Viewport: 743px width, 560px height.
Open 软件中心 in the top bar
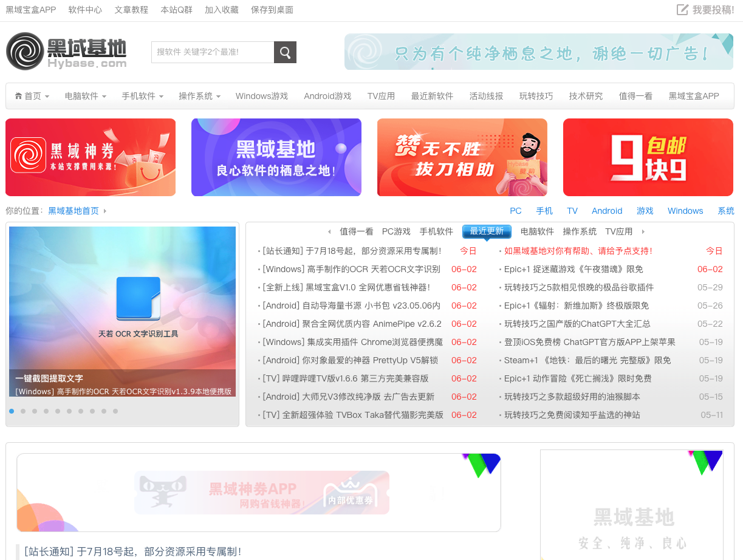pyautogui.click(x=85, y=10)
